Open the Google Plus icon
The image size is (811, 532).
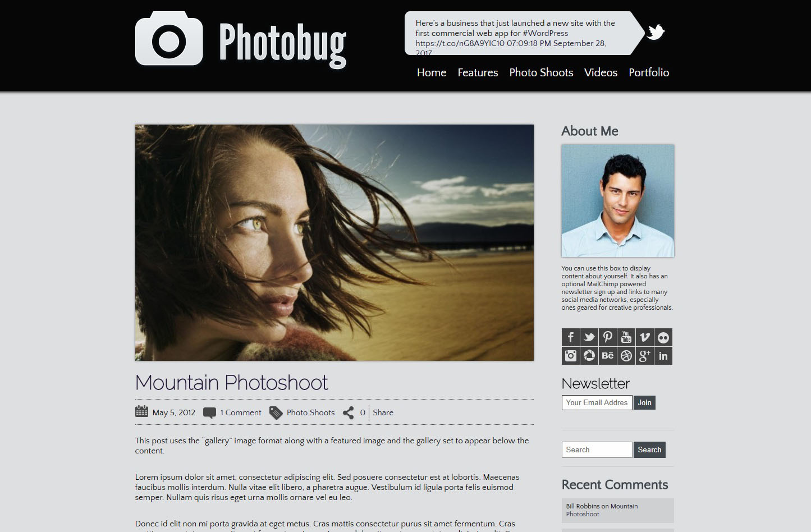(644, 356)
